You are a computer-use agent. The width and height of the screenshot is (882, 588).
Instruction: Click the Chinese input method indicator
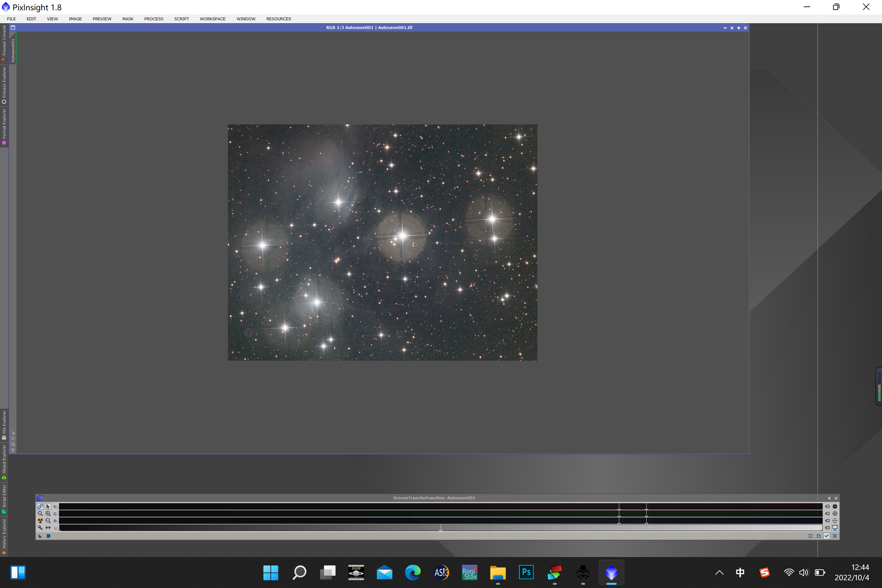(740, 573)
